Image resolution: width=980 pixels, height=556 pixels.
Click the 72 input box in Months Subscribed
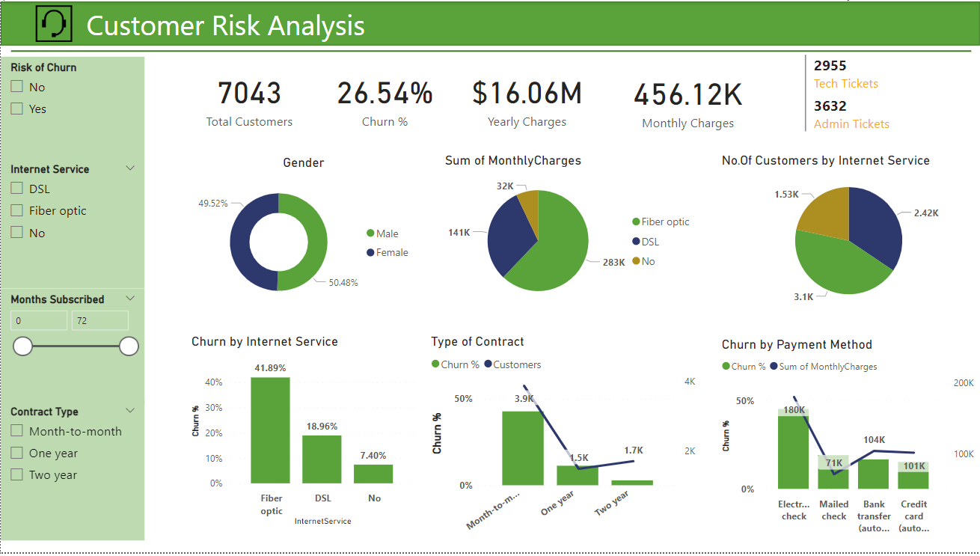(x=100, y=320)
